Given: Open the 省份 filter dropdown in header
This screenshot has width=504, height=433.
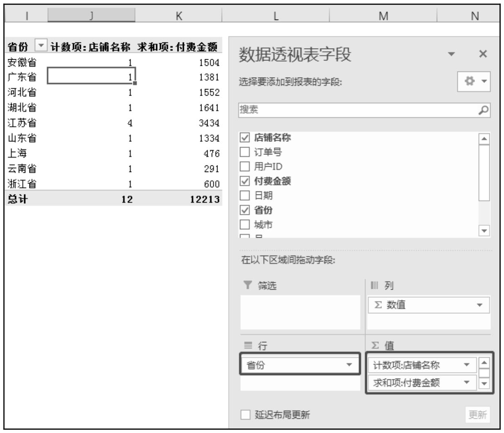Looking at the screenshot, I should (x=41, y=46).
